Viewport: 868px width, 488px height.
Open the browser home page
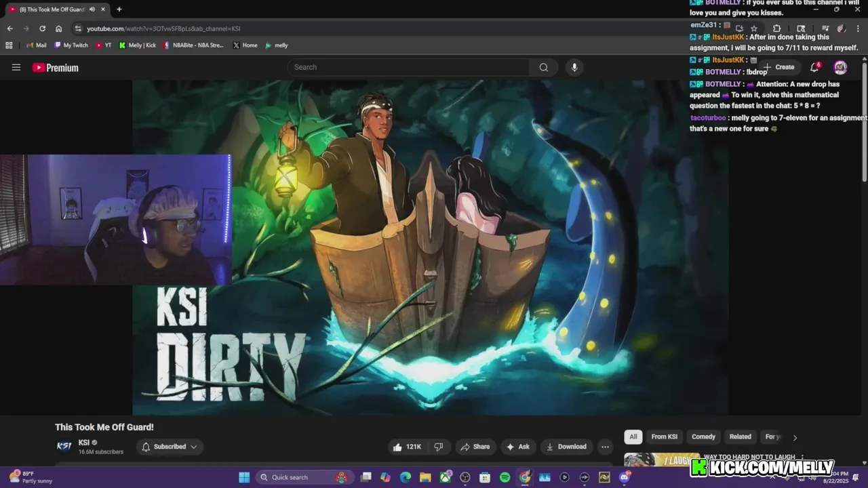[x=59, y=28]
